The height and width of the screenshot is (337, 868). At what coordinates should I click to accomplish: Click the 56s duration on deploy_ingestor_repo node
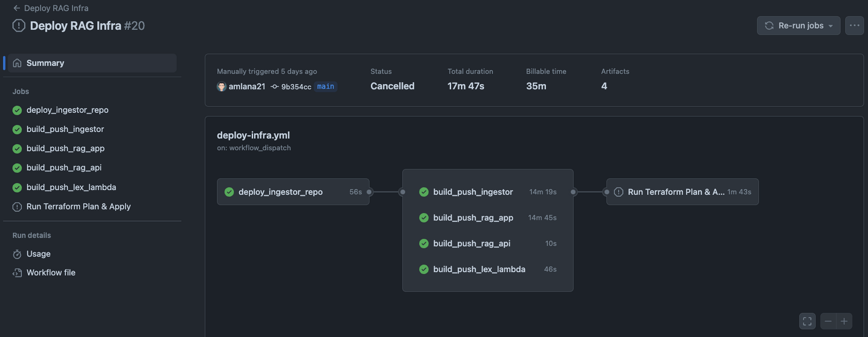tap(356, 192)
